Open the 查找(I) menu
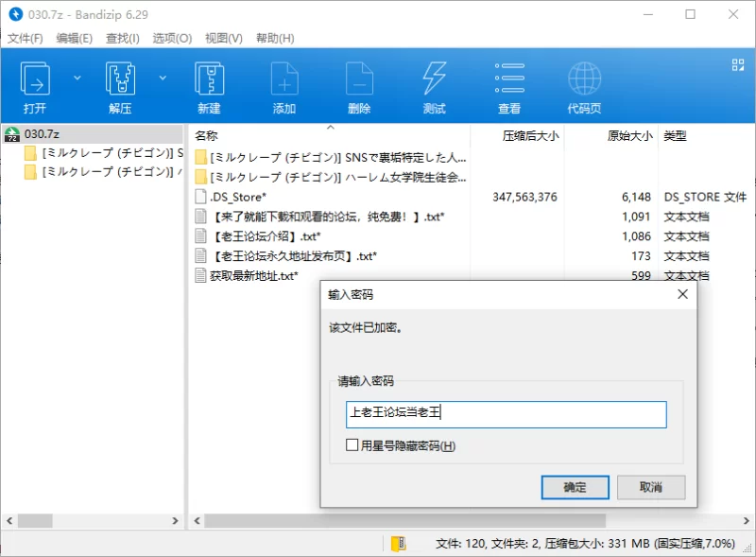 [x=123, y=38]
